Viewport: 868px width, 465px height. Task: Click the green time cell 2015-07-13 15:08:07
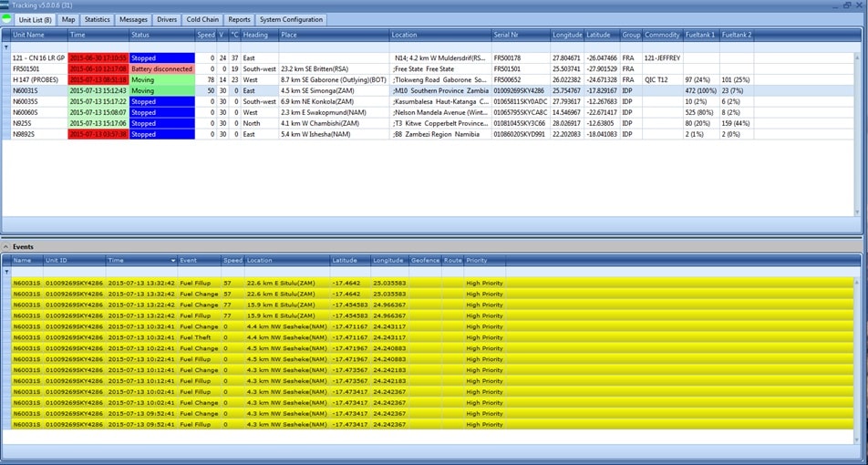(x=98, y=112)
